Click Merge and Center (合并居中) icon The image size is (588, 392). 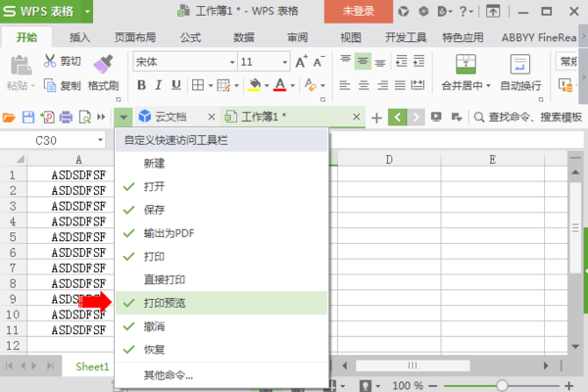pyautogui.click(x=465, y=64)
